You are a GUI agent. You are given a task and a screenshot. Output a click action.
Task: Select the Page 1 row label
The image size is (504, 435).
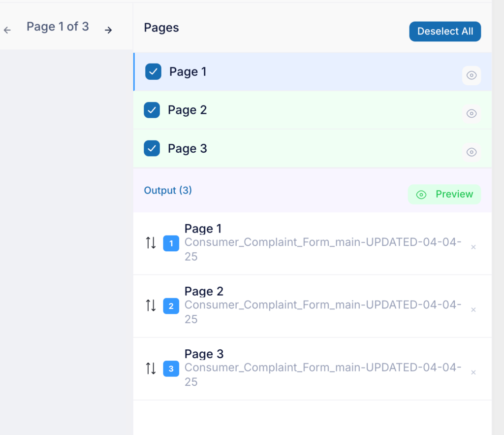pos(188,72)
